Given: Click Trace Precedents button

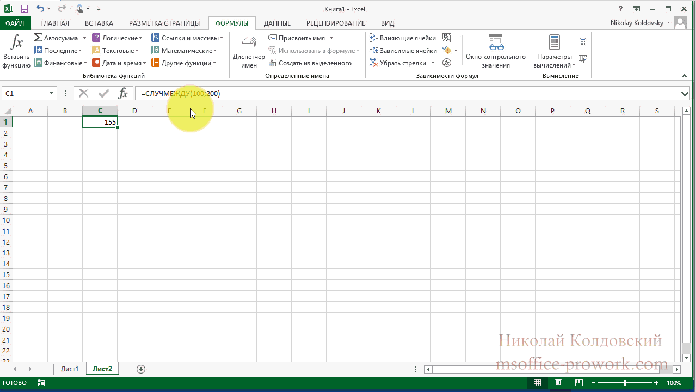Looking at the screenshot, I should (403, 38).
